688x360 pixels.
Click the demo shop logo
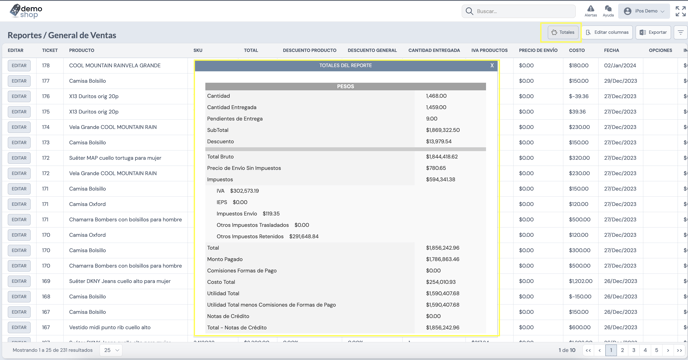(26, 11)
